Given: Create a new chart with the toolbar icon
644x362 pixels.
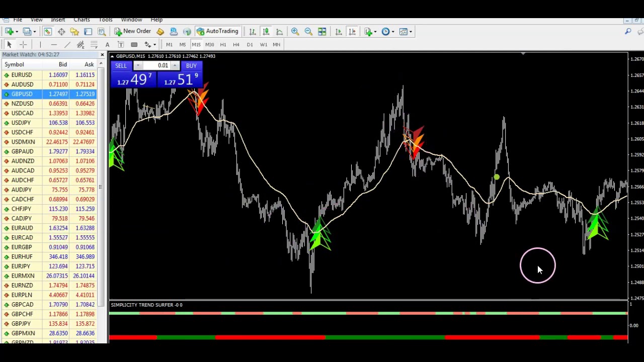Looking at the screenshot, I should (9, 32).
